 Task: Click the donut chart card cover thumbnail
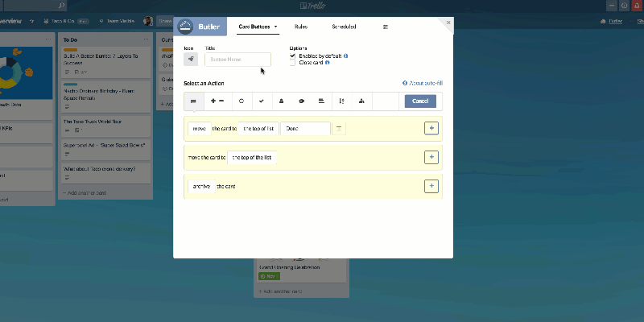(26, 73)
